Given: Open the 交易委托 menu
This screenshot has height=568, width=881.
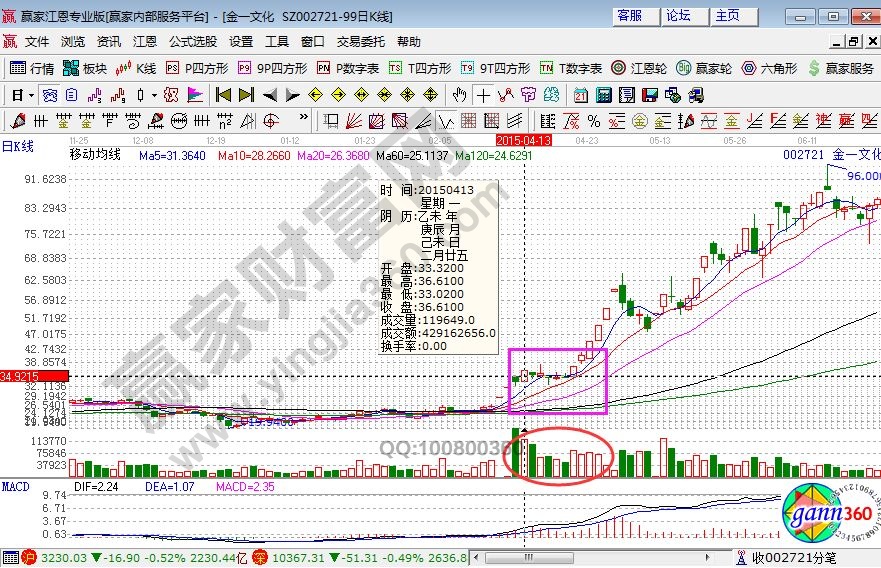Looking at the screenshot, I should point(360,41).
